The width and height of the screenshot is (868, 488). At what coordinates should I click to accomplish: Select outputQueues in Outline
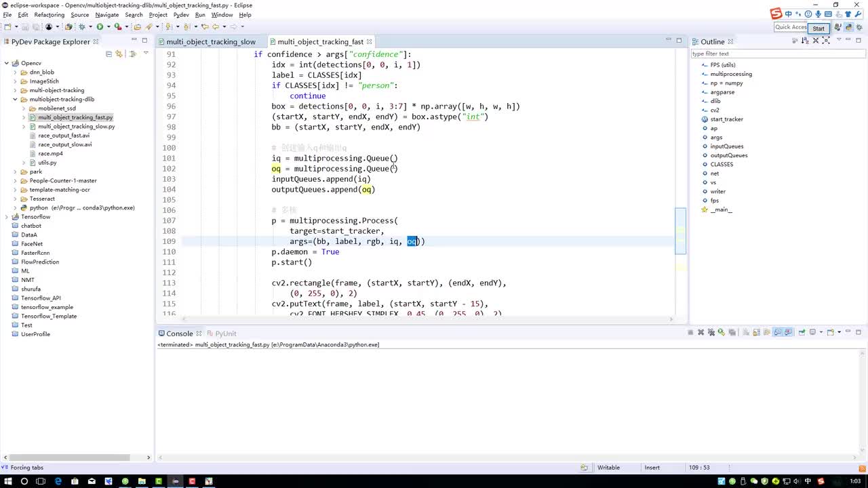[x=729, y=155]
